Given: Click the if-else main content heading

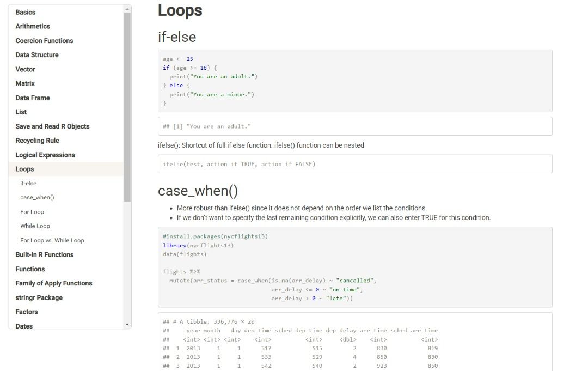Looking at the screenshot, I should click(177, 37).
